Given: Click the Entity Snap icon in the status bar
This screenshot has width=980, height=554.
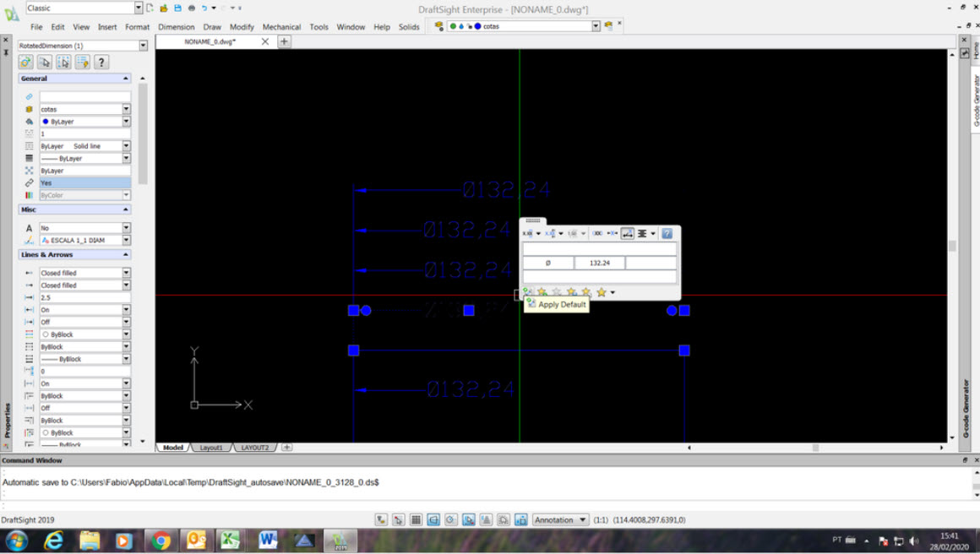Looking at the screenshot, I should click(468, 519).
